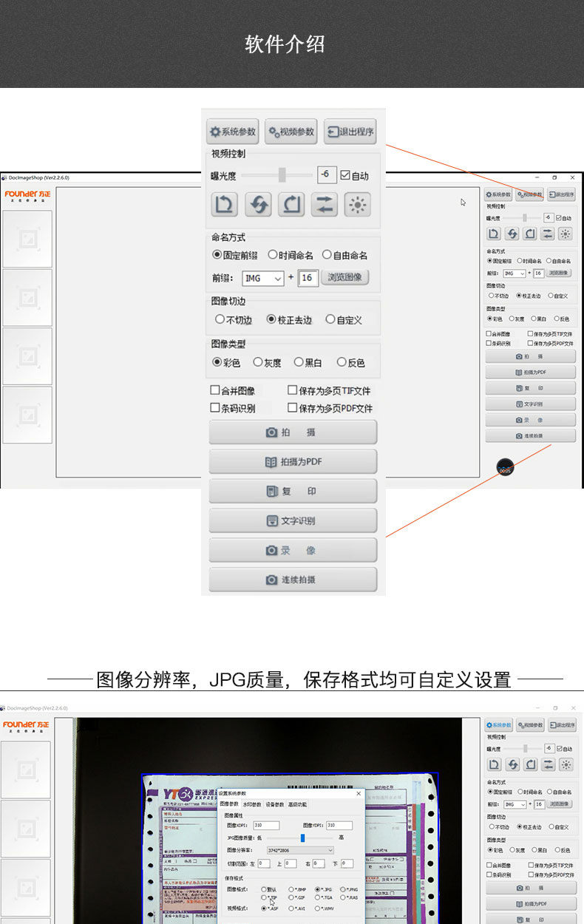Click 文字识别 in the enlarged panel

coord(293,520)
